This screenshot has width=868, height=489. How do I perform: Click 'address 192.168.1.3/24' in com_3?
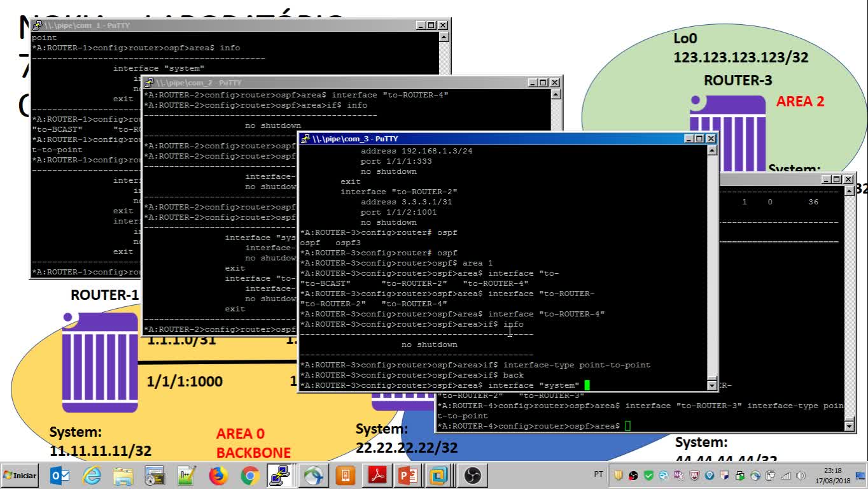[417, 151]
